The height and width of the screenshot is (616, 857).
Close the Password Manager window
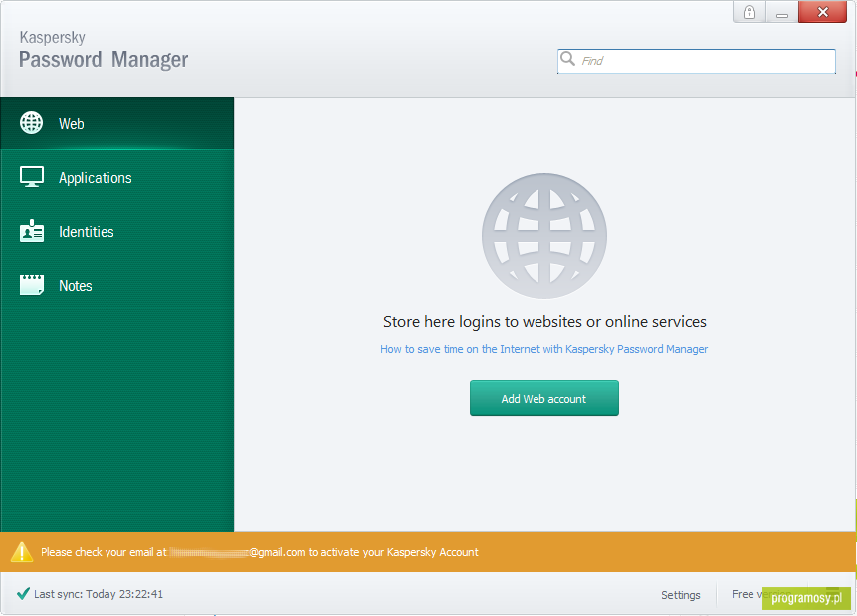pyautogui.click(x=822, y=12)
